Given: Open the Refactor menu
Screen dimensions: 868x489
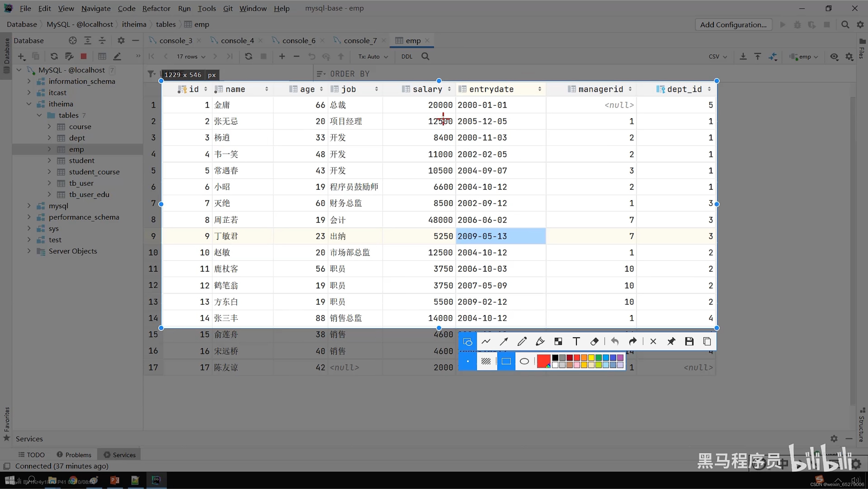Looking at the screenshot, I should (156, 8).
